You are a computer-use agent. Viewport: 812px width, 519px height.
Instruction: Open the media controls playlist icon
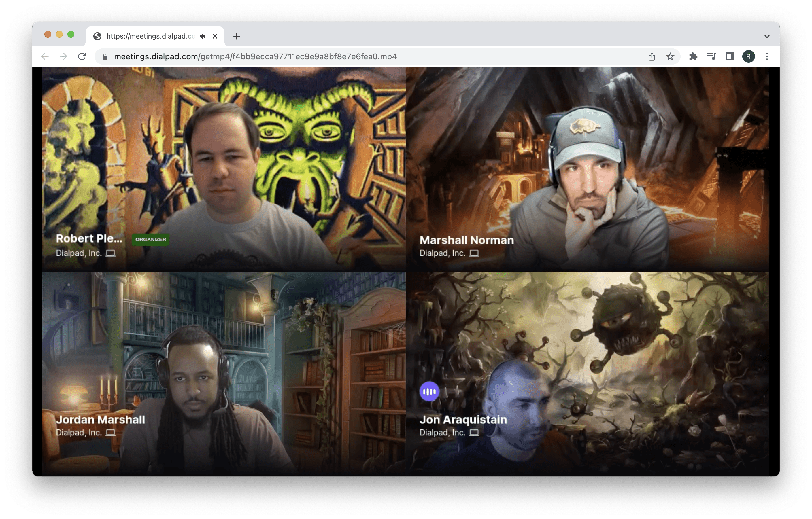click(711, 57)
